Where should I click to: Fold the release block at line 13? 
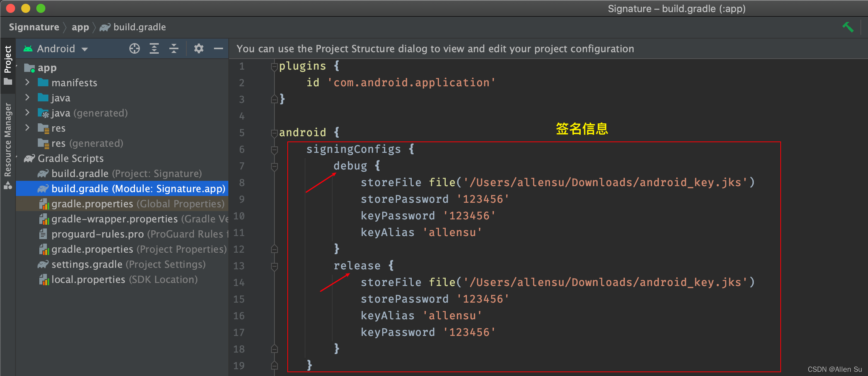pos(274,266)
